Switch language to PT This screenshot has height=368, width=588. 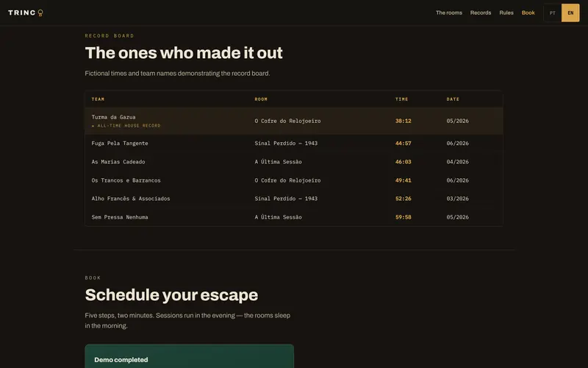point(553,13)
